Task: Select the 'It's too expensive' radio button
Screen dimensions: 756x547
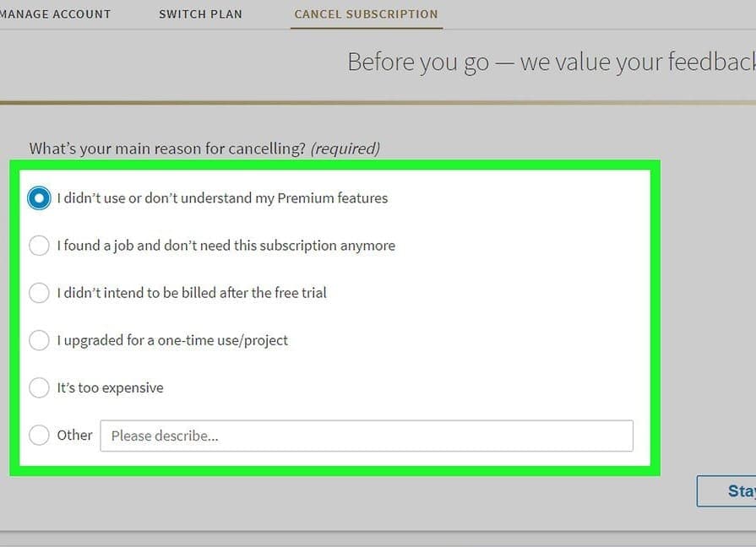Action: (x=39, y=387)
